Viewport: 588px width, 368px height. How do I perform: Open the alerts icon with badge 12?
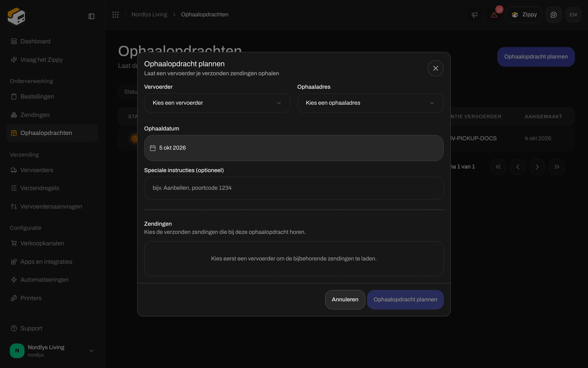[x=494, y=15]
